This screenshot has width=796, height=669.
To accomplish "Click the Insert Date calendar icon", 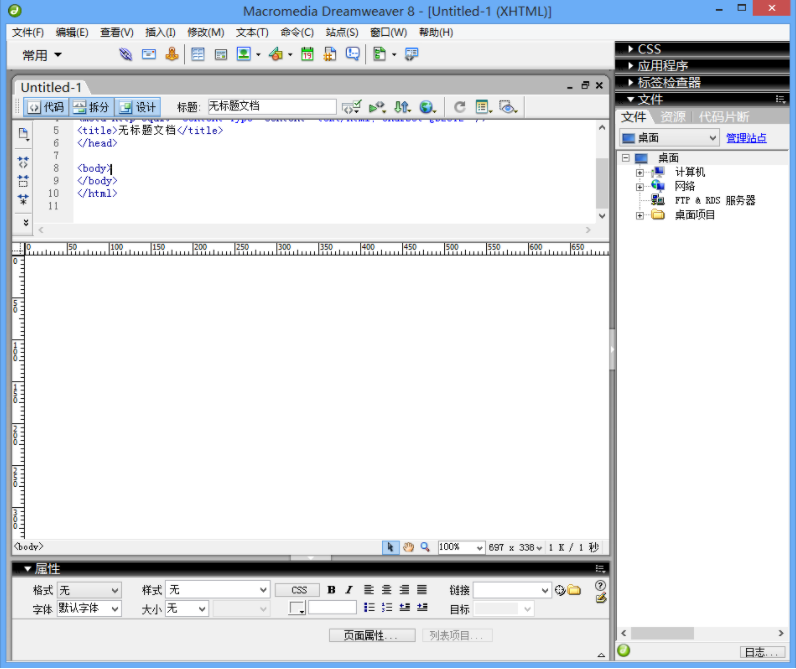I will pyautogui.click(x=307, y=55).
